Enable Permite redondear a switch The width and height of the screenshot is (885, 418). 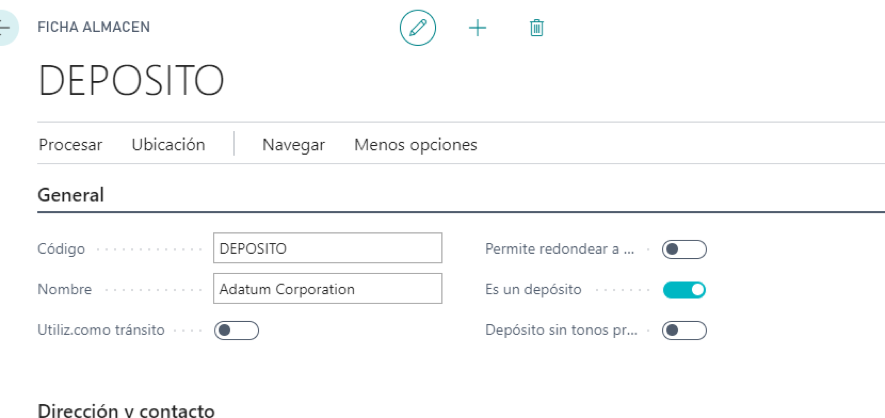684,249
